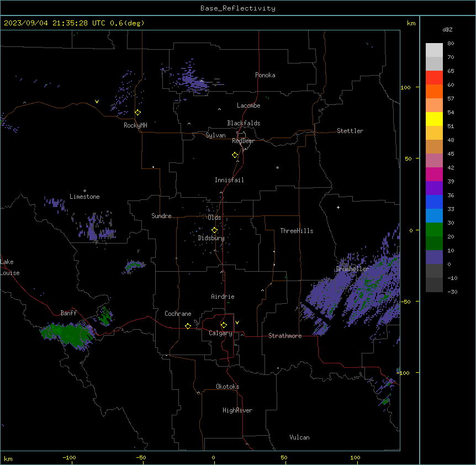Select the yellow diamond marker south of RedDeer
Image resolution: width=476 pixels, height=465 pixels.
(235, 155)
